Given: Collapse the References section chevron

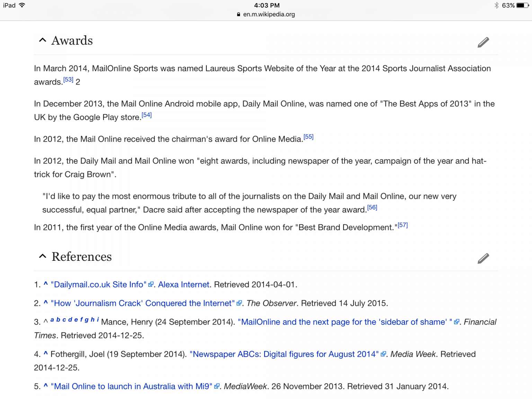Looking at the screenshot, I should [x=43, y=256].
